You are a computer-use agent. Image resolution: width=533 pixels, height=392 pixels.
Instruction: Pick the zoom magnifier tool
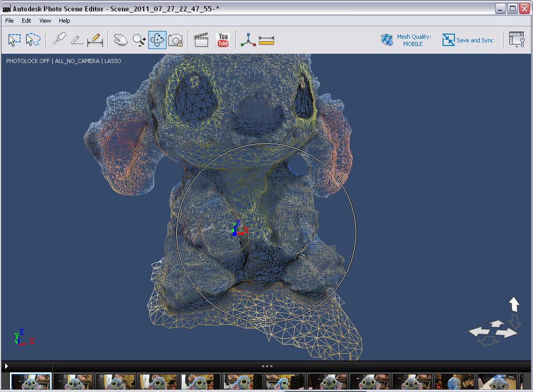(x=139, y=40)
